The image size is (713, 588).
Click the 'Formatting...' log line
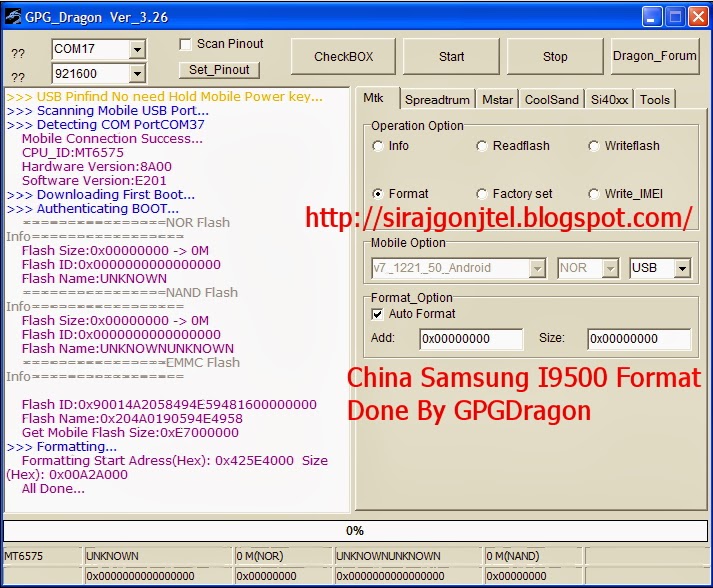61,447
